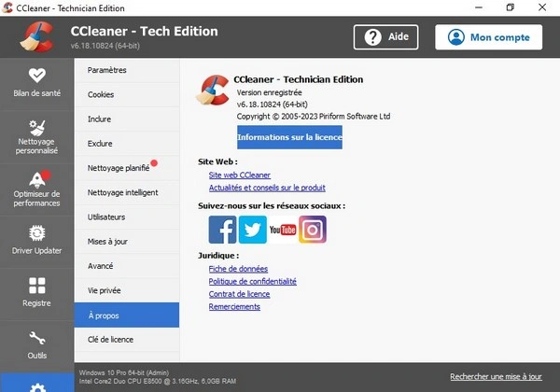Select Nettoyage personnalisé in the sidebar
This screenshot has height=392, width=560.
pos(36,135)
